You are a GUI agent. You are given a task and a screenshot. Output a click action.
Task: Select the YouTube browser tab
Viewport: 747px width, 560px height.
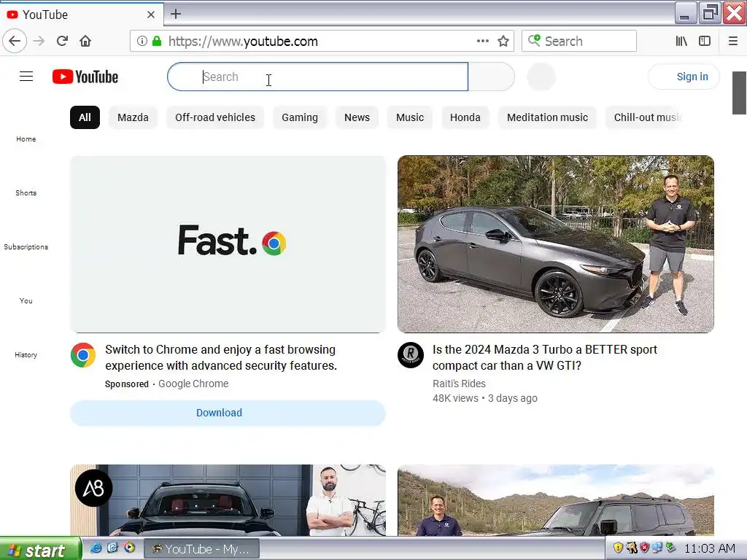82,15
